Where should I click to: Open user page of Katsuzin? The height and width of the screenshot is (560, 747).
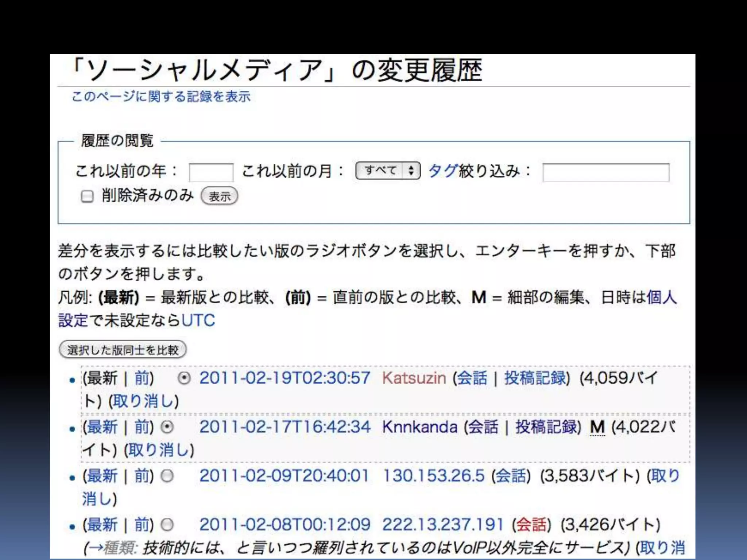click(414, 378)
